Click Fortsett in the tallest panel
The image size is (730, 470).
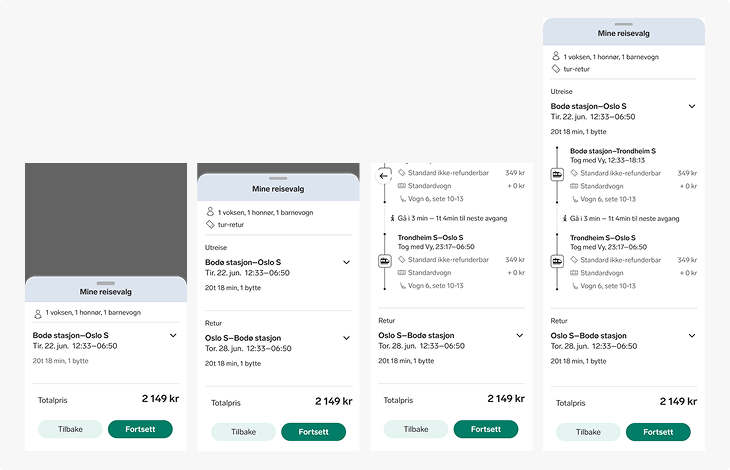click(658, 432)
